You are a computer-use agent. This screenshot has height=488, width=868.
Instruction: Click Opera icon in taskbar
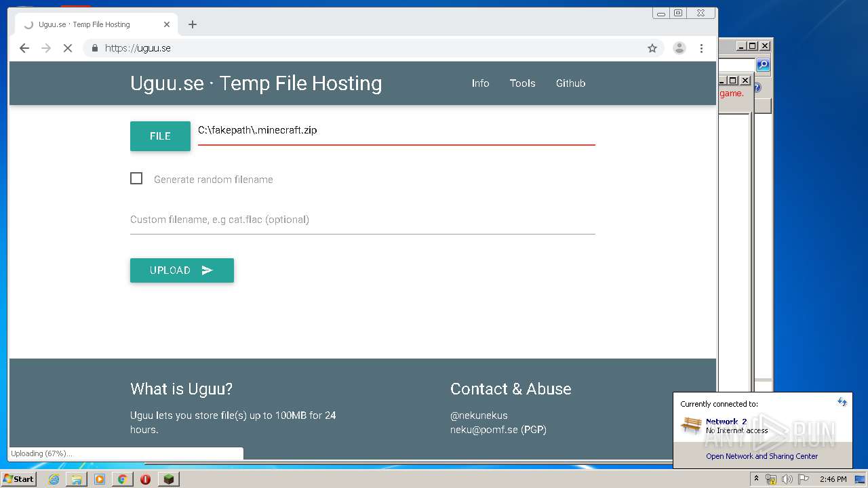click(x=145, y=479)
